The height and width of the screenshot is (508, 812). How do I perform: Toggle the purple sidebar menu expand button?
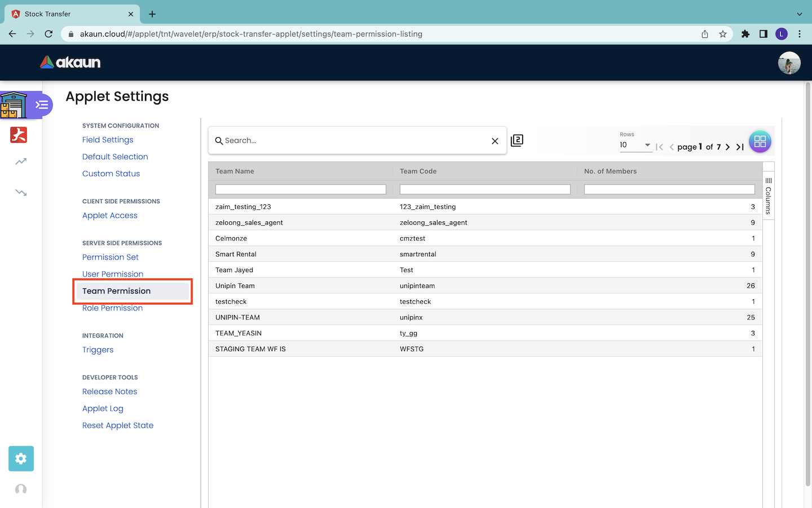tap(42, 105)
